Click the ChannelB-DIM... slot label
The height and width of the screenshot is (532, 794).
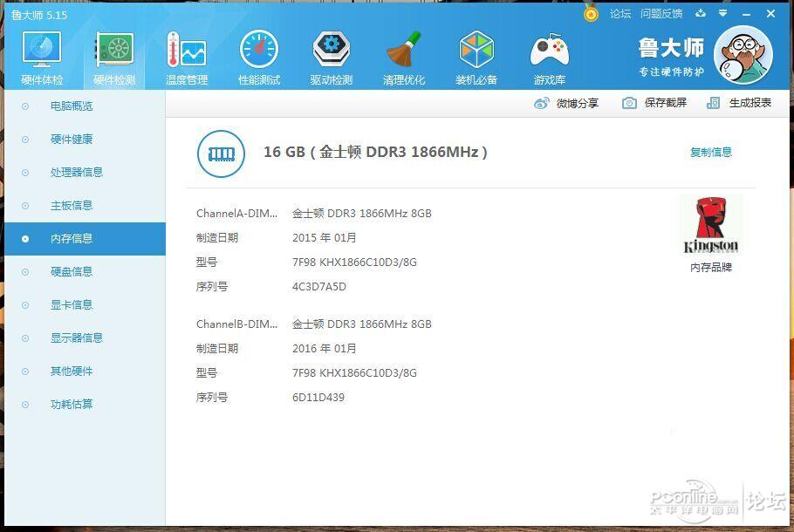coord(236,324)
